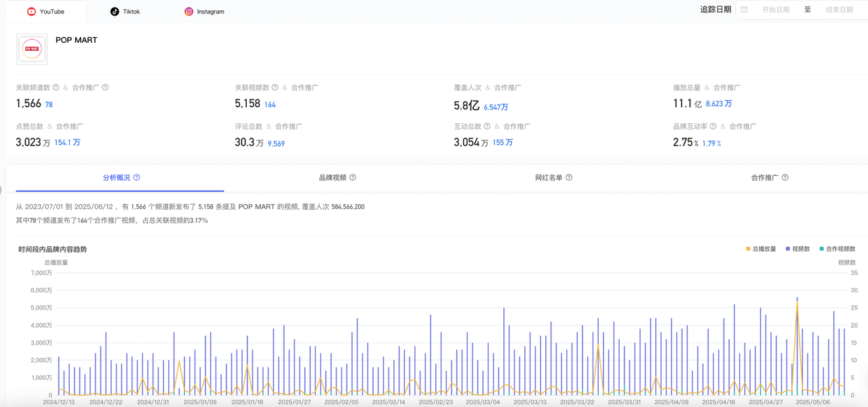Image resolution: width=868 pixels, height=407 pixels.
Task: Click help icon after 合作推广 in channel stat
Action: coord(105,88)
